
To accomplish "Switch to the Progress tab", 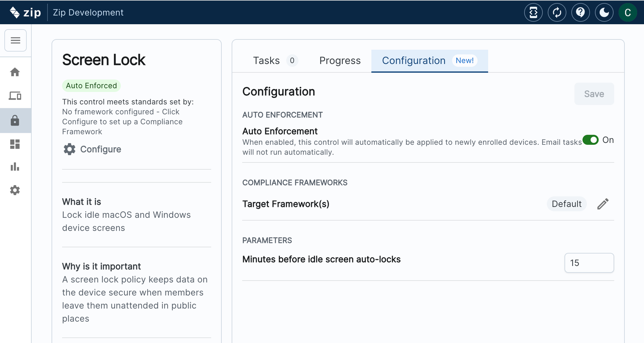I will pos(340,60).
